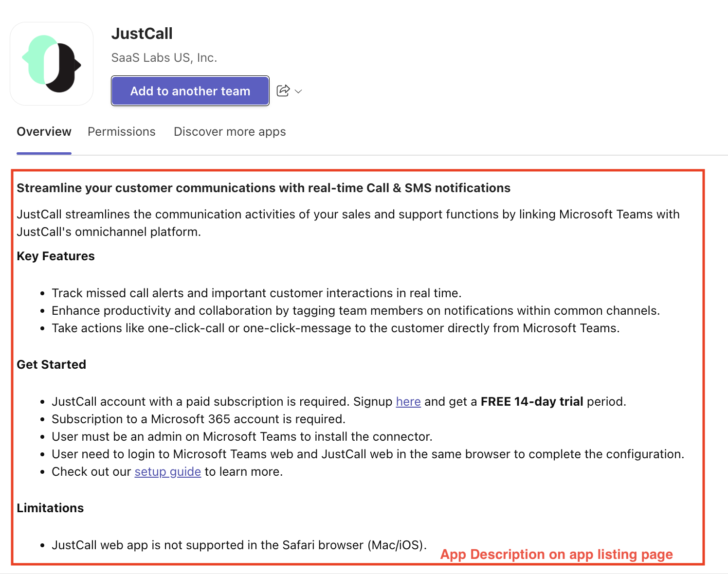
Task: Click the Get Started heading
Action: tap(52, 365)
